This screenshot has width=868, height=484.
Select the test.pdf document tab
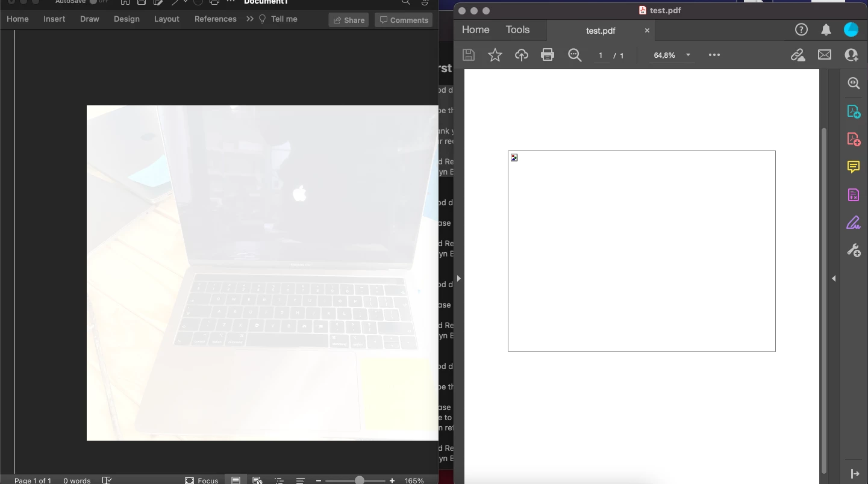pyautogui.click(x=601, y=31)
